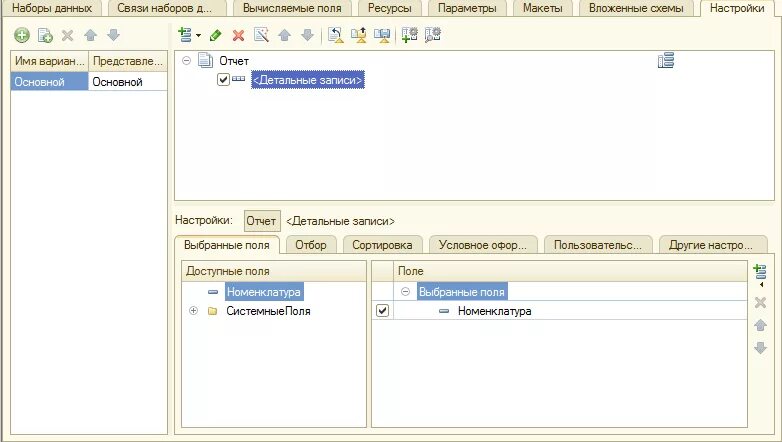The height and width of the screenshot is (442, 782).
Task: Select Детальные записи in the structure tree
Action: (308, 80)
